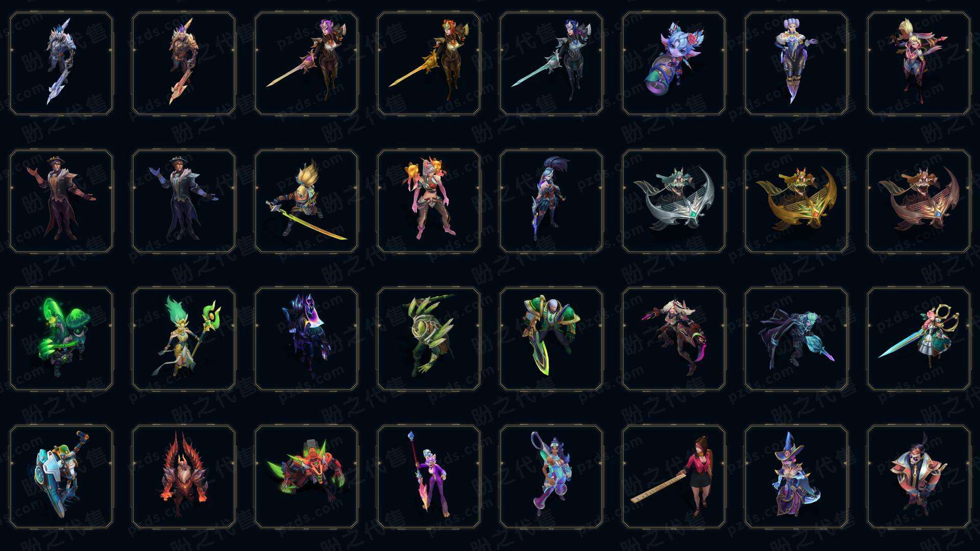Open the green-haired mage with leaf staff
Viewport: 980px width, 551px height.
[184, 339]
